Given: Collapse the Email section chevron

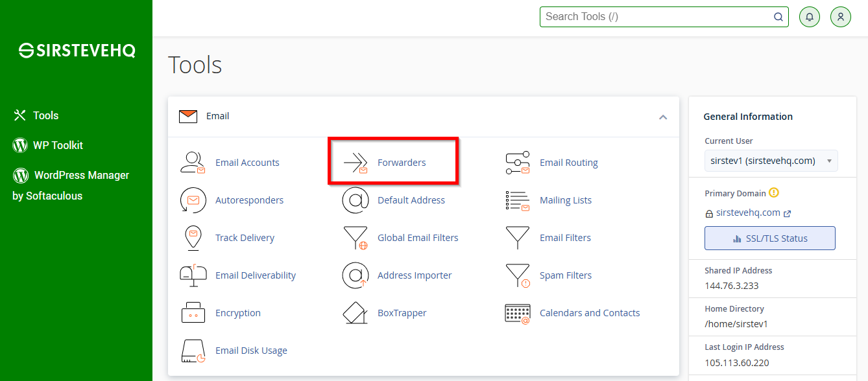Looking at the screenshot, I should click(662, 117).
